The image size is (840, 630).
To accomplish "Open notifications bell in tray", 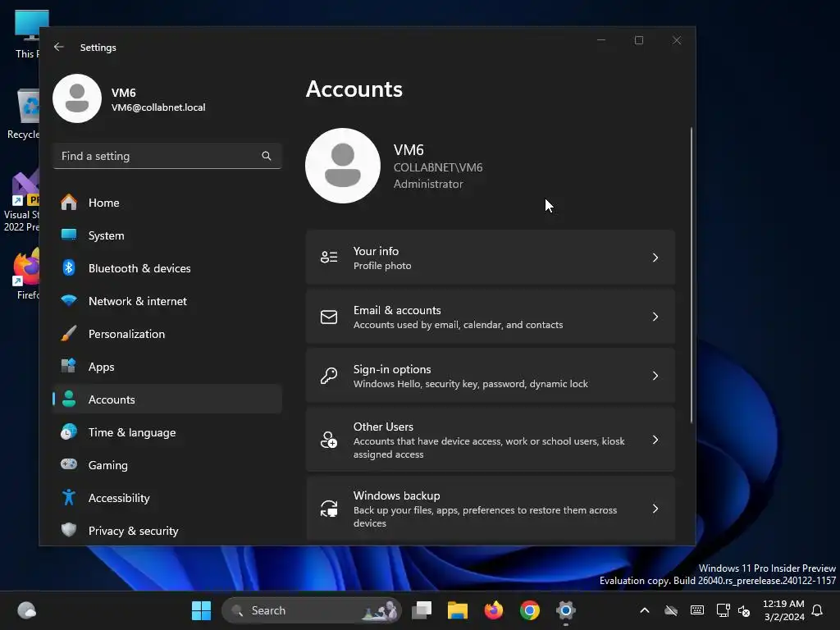I will 818,610.
